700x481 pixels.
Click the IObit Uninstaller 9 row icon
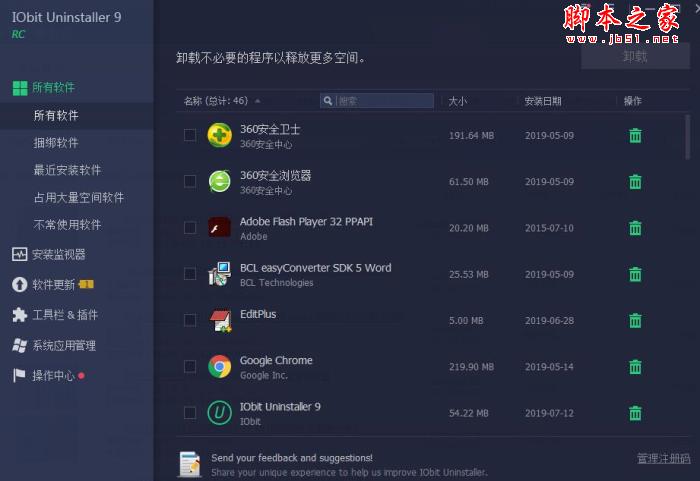(x=220, y=413)
